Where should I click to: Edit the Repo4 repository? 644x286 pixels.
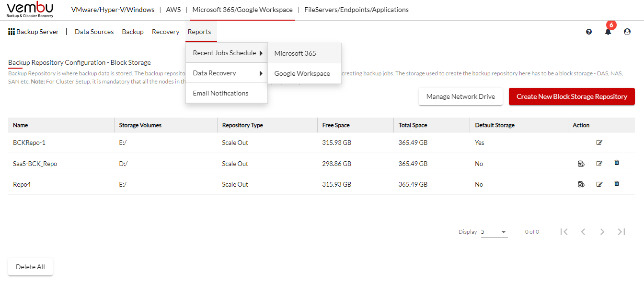[x=599, y=184]
